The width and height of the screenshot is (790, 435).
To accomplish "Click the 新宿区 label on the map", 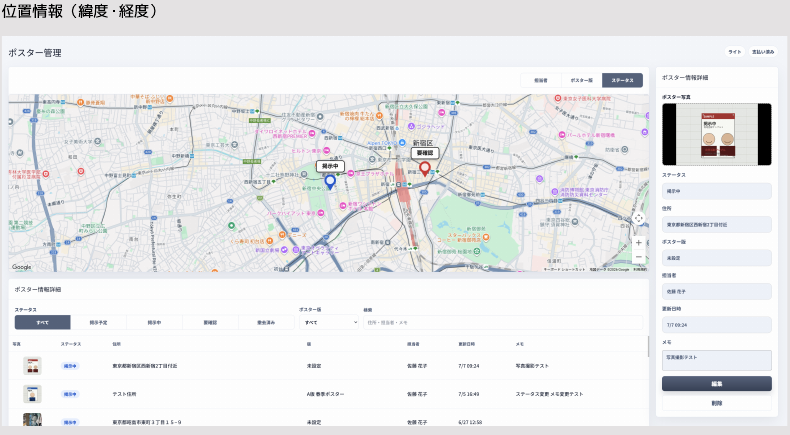I will (423, 143).
